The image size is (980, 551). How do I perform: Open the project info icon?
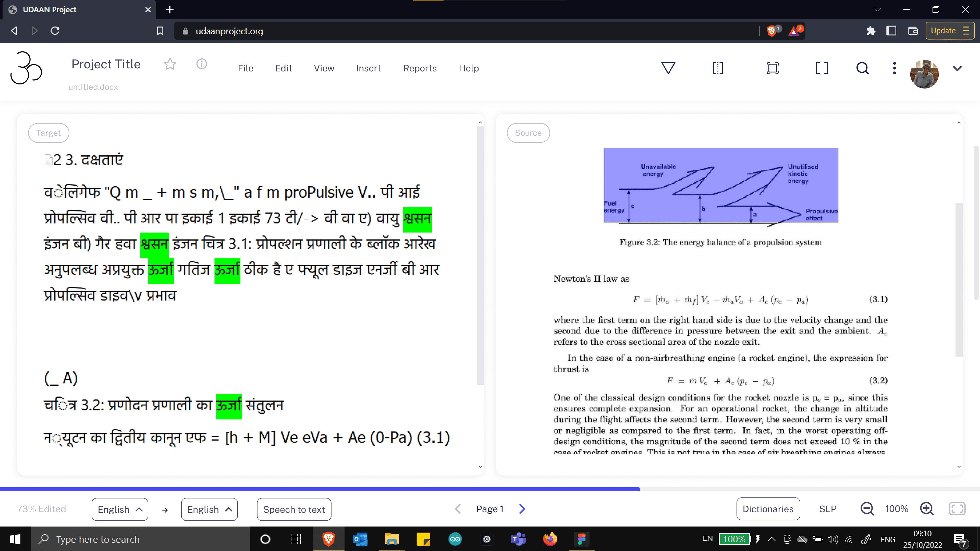202,64
